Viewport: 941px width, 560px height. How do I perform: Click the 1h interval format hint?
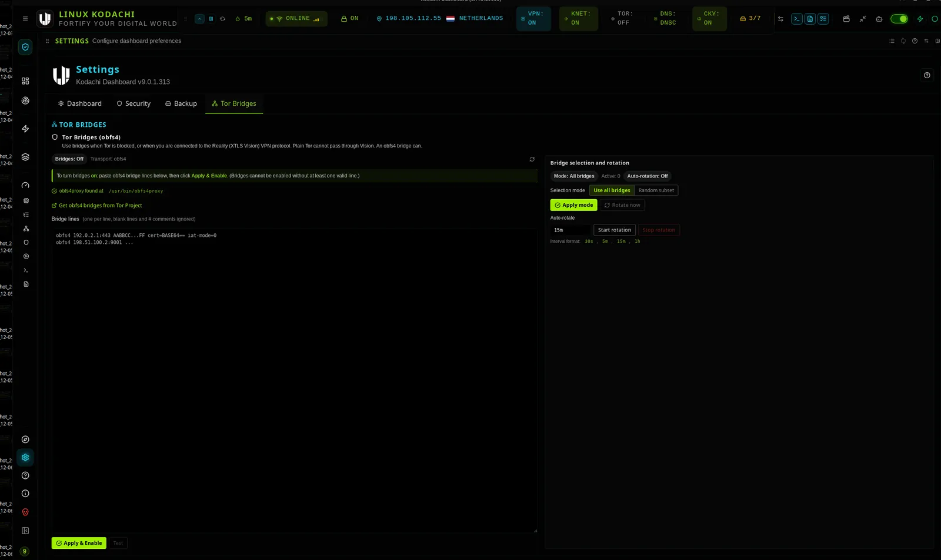(638, 242)
